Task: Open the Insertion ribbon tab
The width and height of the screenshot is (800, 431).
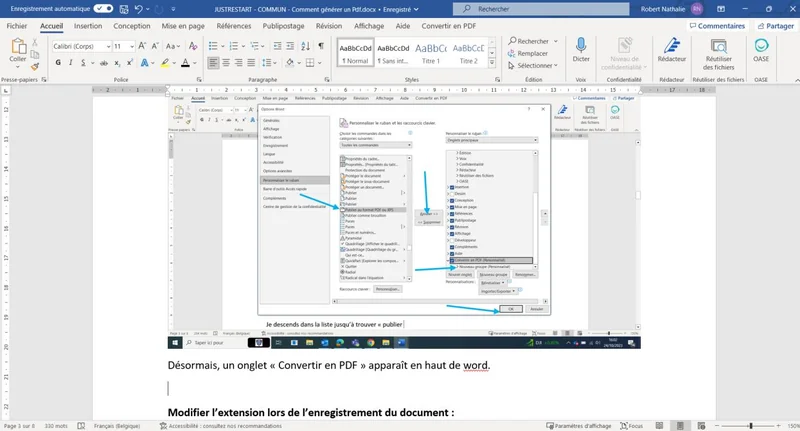Action: coord(88,26)
